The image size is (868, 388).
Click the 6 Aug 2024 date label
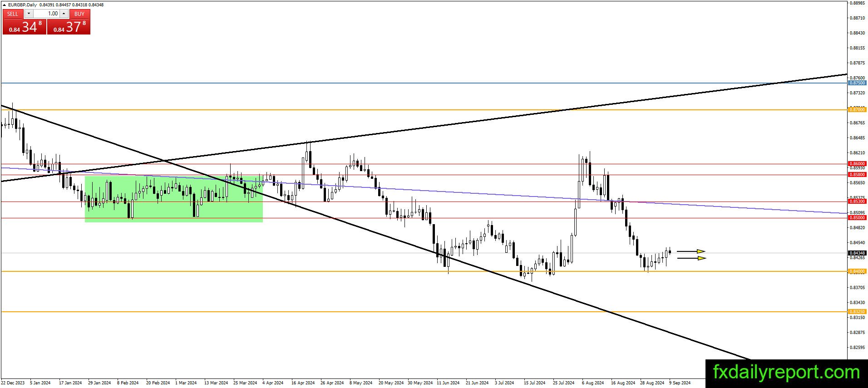pyautogui.click(x=593, y=383)
